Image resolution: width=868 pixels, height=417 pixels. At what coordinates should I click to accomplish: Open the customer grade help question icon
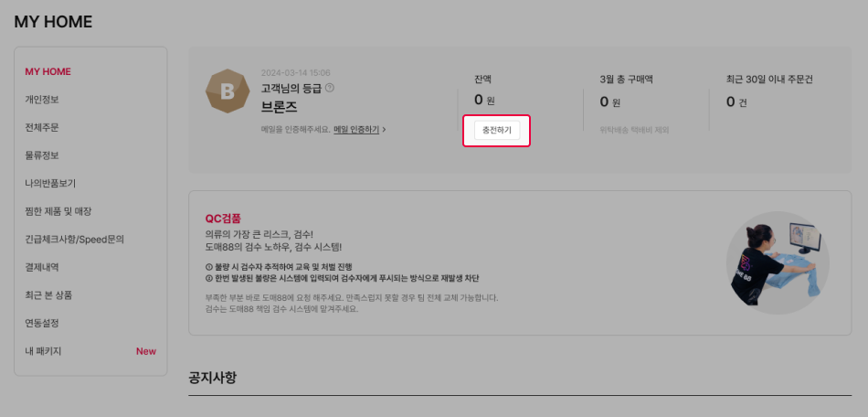pos(330,88)
